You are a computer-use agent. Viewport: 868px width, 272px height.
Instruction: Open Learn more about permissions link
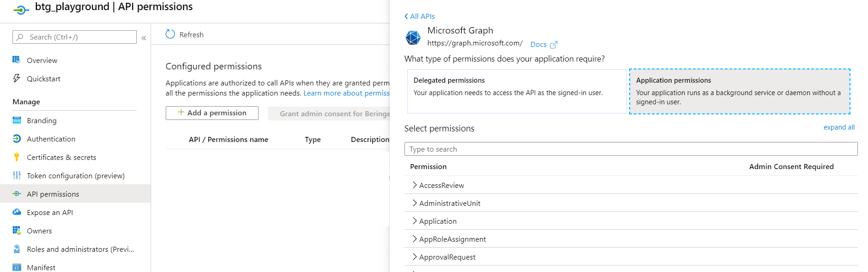point(347,93)
